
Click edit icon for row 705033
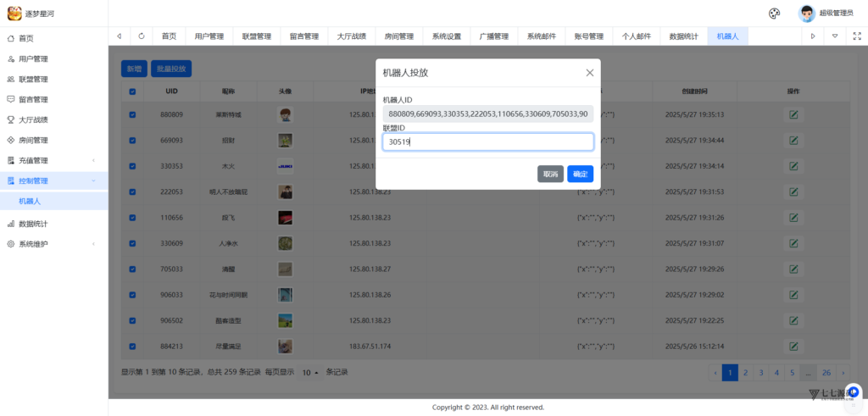point(793,269)
